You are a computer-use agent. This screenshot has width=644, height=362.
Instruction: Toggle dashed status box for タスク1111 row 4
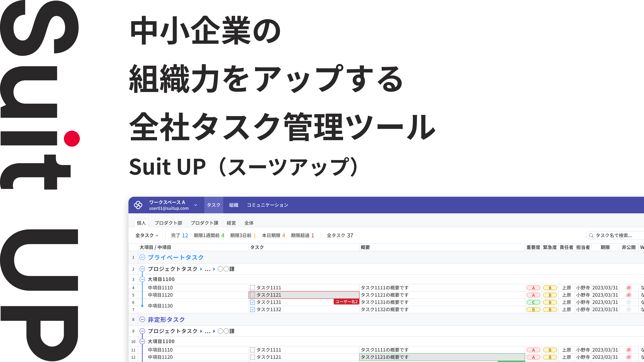point(253,288)
